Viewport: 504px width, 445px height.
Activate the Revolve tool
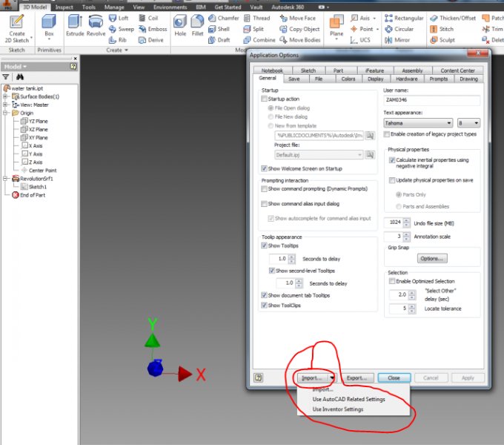[x=96, y=25]
